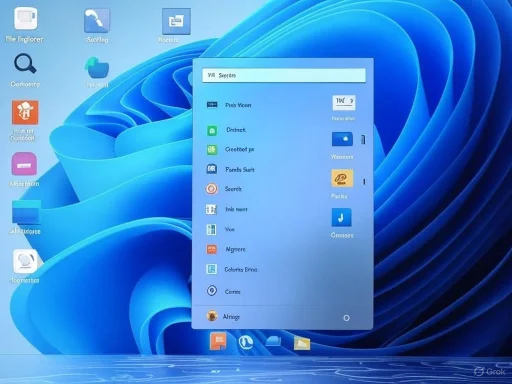Open the white 'Tognerson' desktop shortcut
Viewport: 512px width, 384px height.
click(25, 266)
